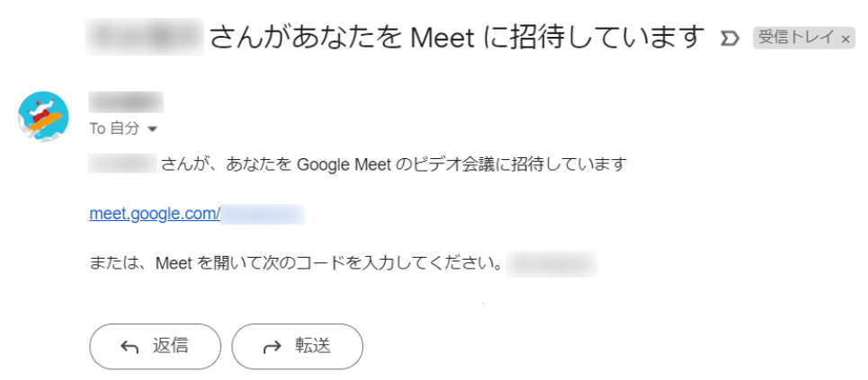
Task: Expand recipient details arrow next to To 自分
Action: [152, 129]
